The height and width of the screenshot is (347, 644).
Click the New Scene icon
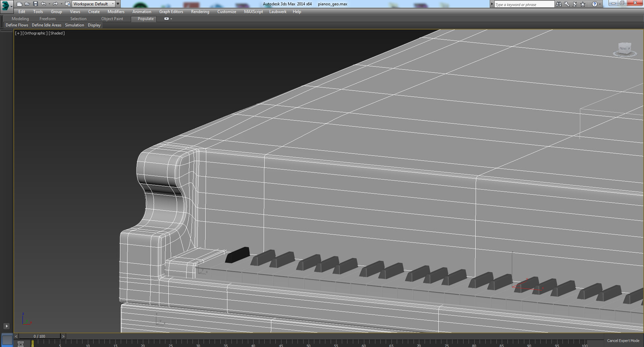(19, 4)
